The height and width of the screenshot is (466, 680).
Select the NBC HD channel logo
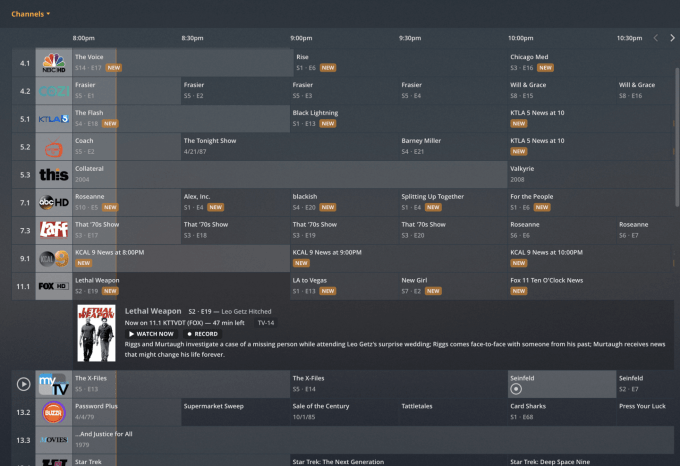[x=54, y=63]
